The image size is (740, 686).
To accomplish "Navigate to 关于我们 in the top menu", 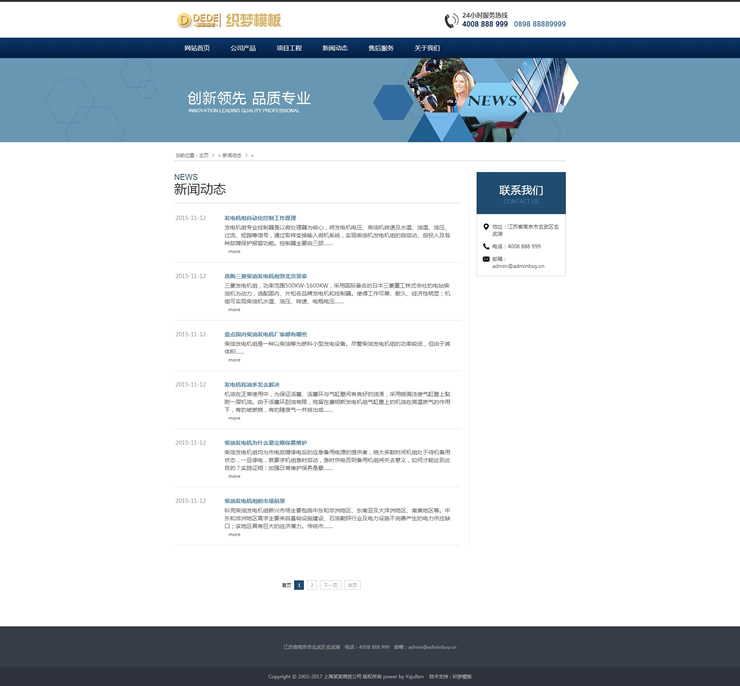I will [x=427, y=48].
